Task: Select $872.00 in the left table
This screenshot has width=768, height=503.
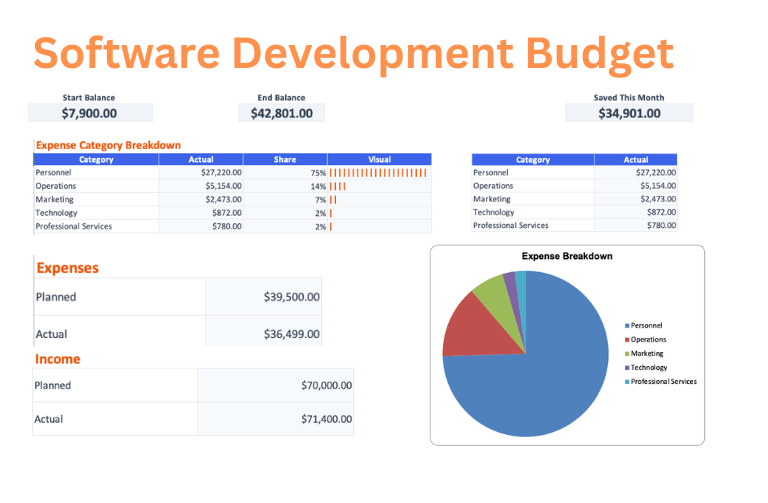Action: pyautogui.click(x=227, y=213)
